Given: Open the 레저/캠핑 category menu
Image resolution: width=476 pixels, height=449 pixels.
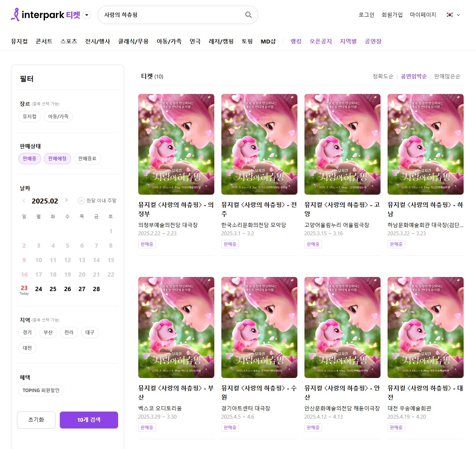Looking at the screenshot, I should (221, 41).
